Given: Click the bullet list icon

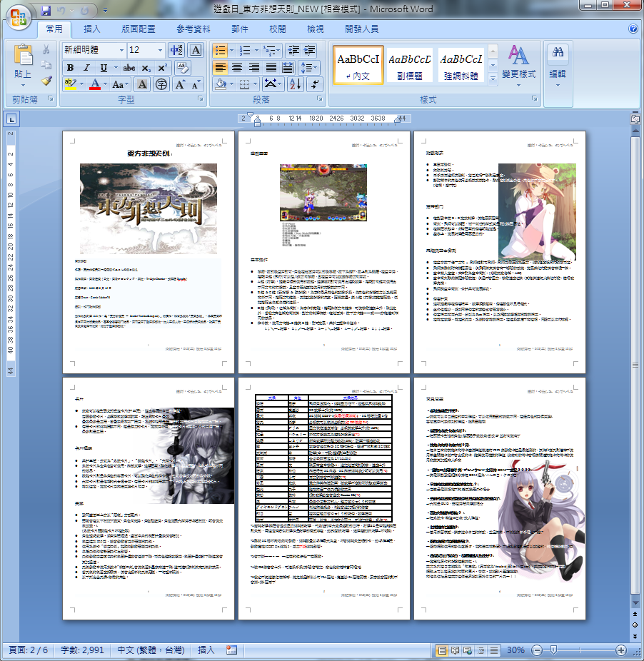Looking at the screenshot, I should click(x=221, y=51).
